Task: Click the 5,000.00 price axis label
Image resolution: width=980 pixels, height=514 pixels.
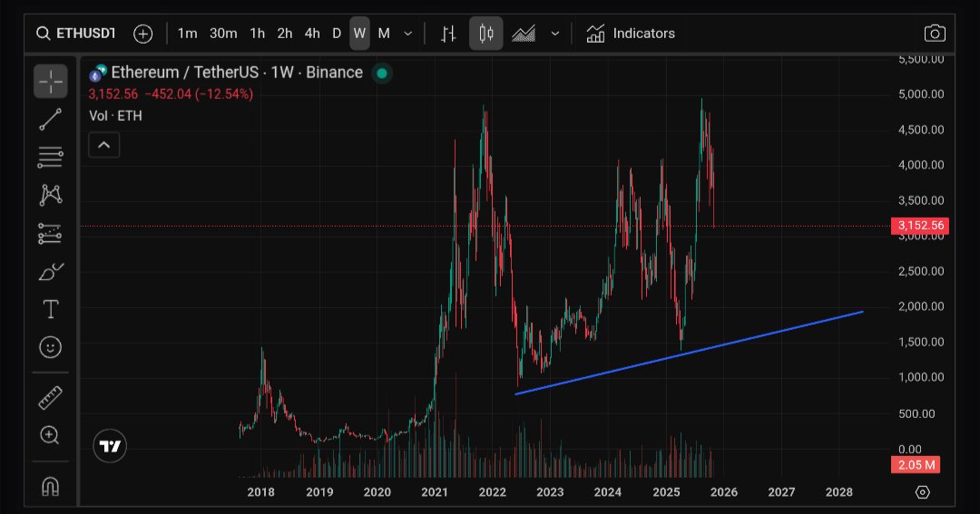Action: [x=921, y=94]
